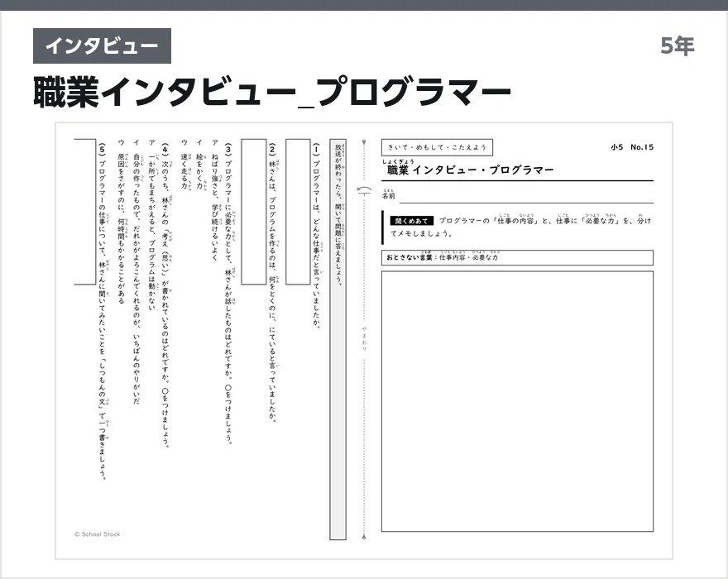Click the きいて・めもして・こたえよう box
The height and width of the screenshot is (579, 728).
point(437,147)
